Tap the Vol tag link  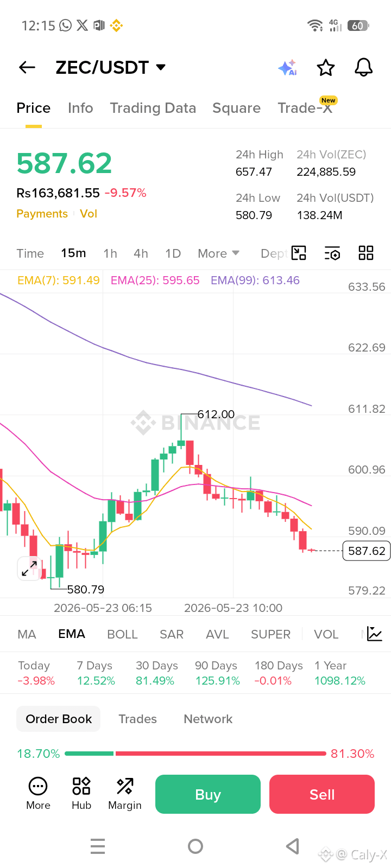pyautogui.click(x=89, y=214)
